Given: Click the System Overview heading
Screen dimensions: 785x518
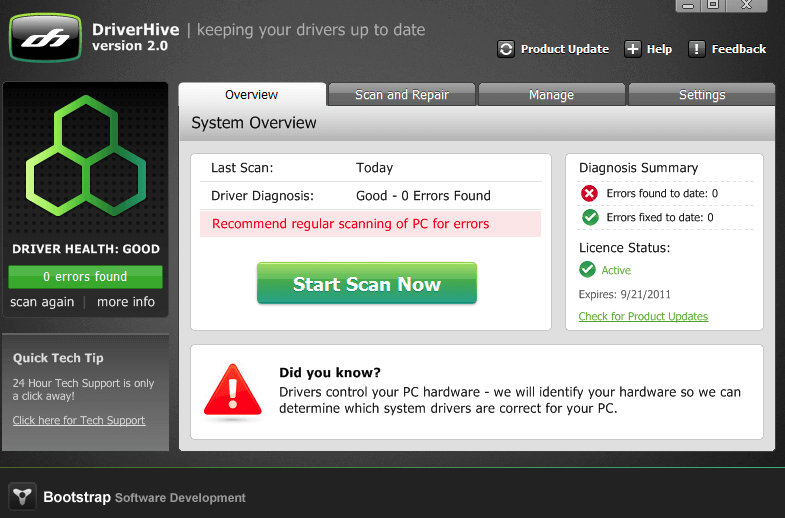Looking at the screenshot, I should click(x=254, y=123).
